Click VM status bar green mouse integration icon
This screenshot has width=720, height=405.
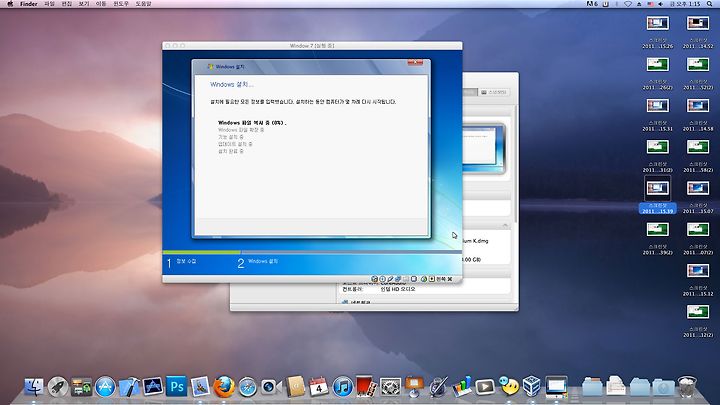pos(424,279)
